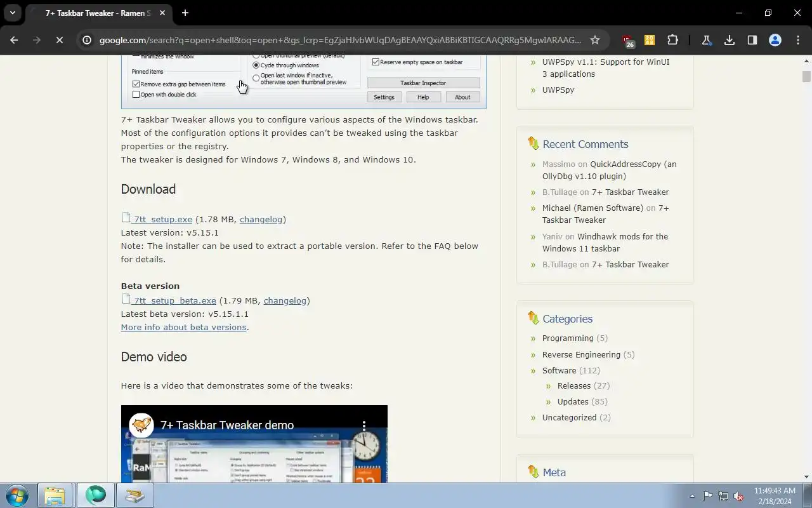812x508 pixels.
Task: Click the scrollbar up arrow
Action: pos(806,60)
